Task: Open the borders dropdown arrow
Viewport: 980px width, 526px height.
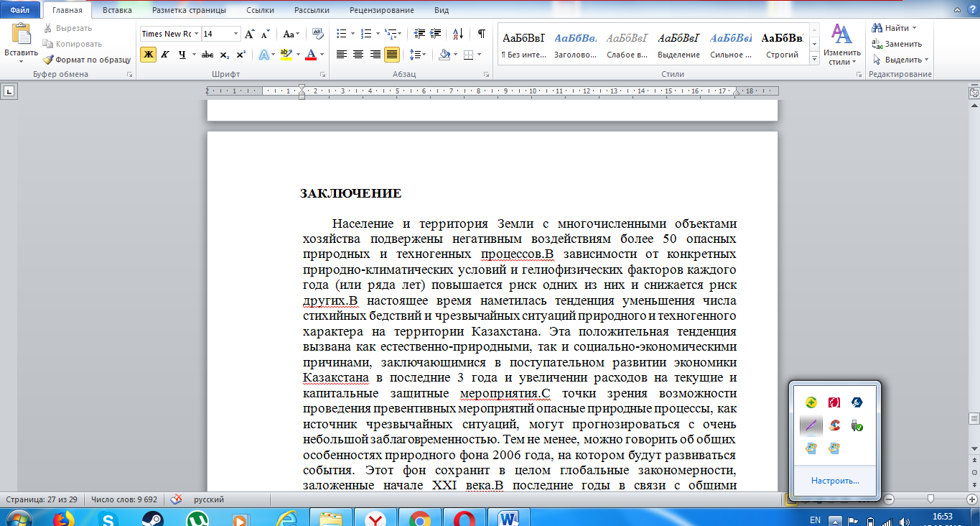Action: 480,55
